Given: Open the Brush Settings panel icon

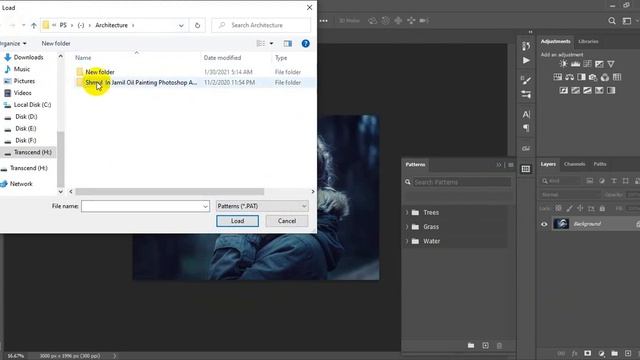Looking at the screenshot, I should coord(526,95).
